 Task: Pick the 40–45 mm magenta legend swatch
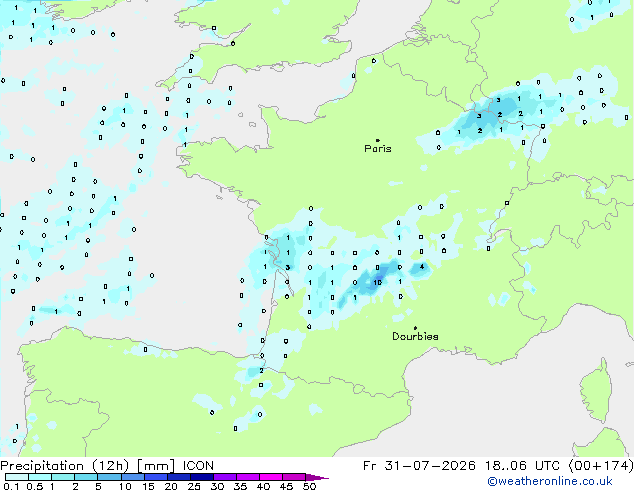tap(271, 477)
